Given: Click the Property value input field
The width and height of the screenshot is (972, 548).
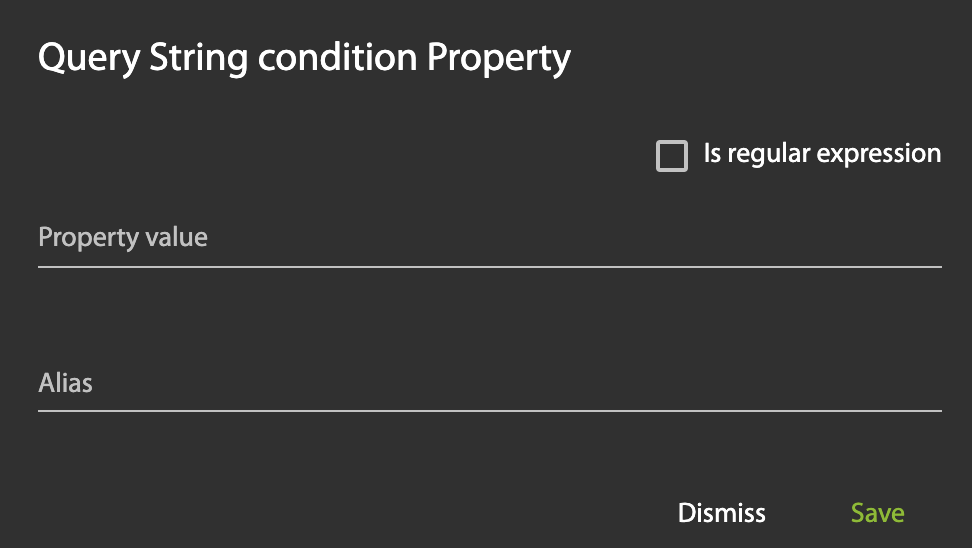Looking at the screenshot, I should click(x=489, y=239).
